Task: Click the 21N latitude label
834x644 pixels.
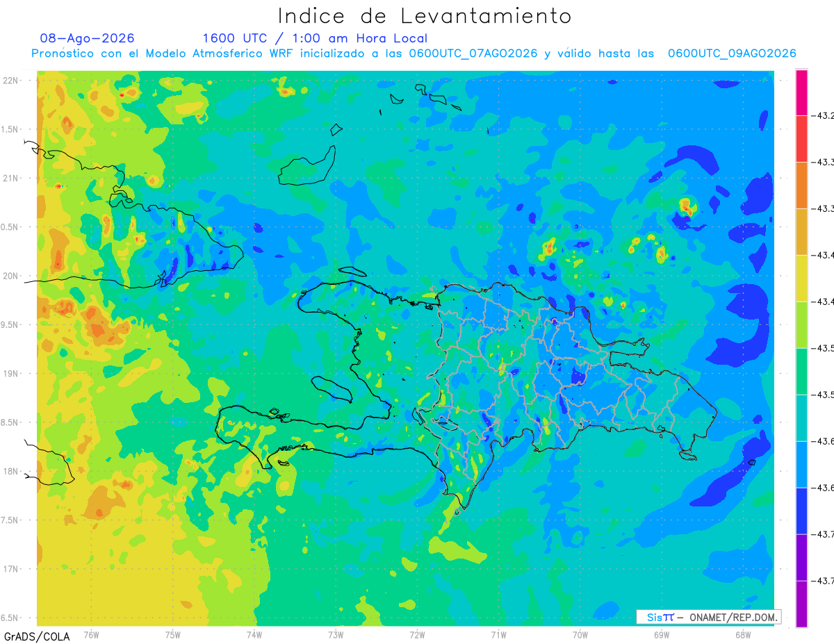Action: [11, 178]
